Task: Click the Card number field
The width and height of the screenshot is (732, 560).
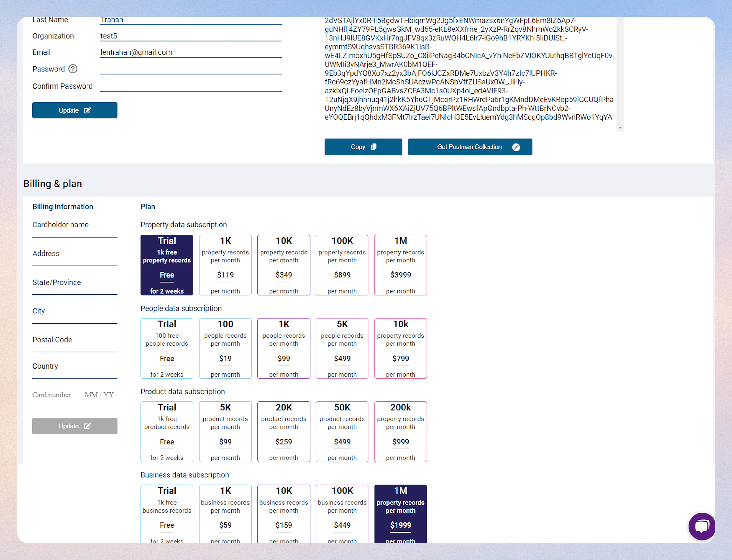Action: coord(52,395)
